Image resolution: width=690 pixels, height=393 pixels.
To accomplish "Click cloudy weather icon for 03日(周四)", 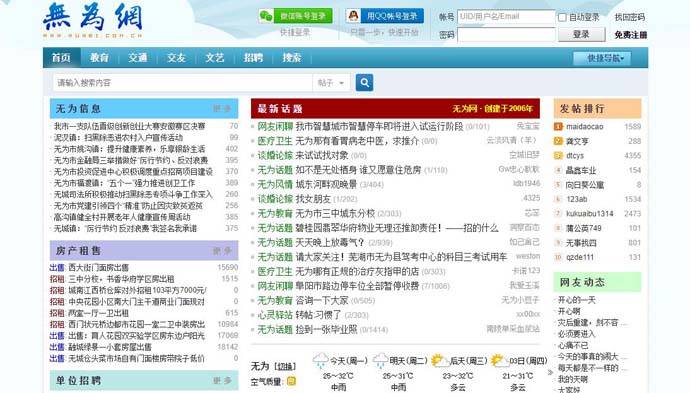I will [x=499, y=361].
